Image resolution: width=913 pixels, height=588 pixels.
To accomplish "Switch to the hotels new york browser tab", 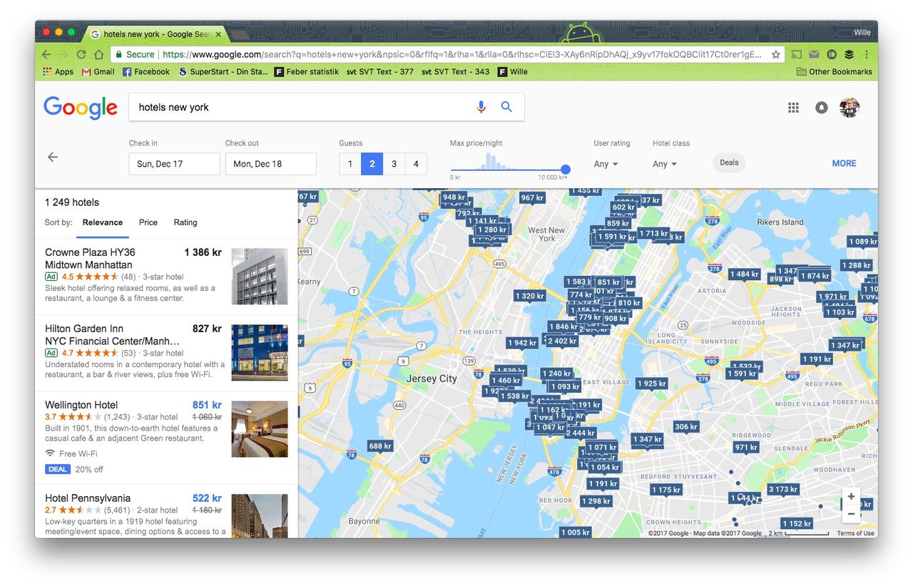I will coord(155,34).
